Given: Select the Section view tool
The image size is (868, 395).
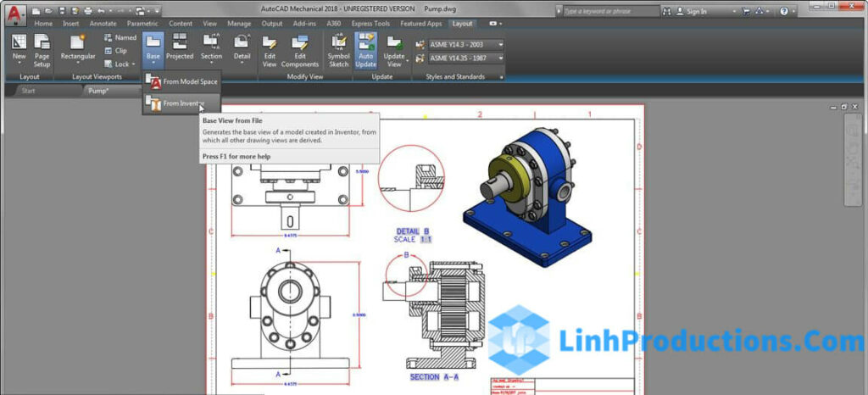Looking at the screenshot, I should coord(211,49).
